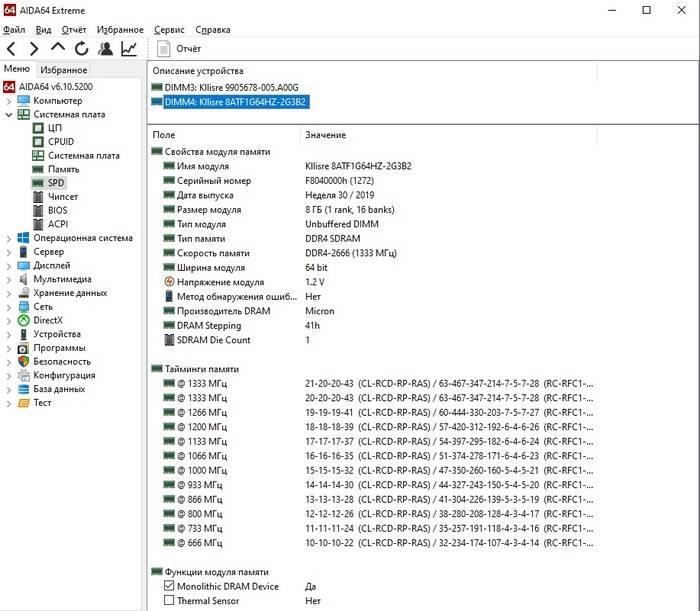
Task: Collapse the Системная плата tree node
Action: (8, 115)
